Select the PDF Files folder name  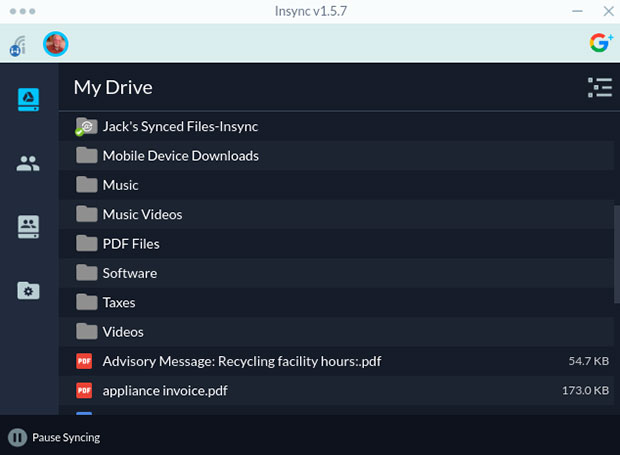[x=131, y=244]
